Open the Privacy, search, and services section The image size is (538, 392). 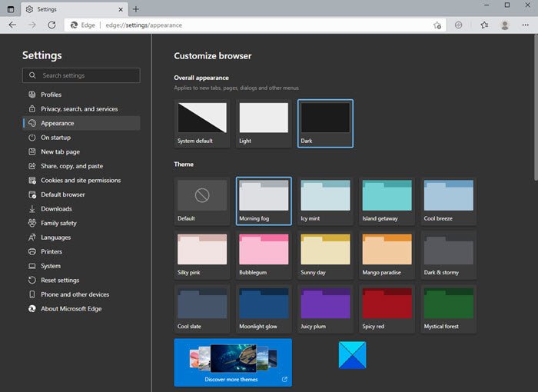[x=79, y=109]
